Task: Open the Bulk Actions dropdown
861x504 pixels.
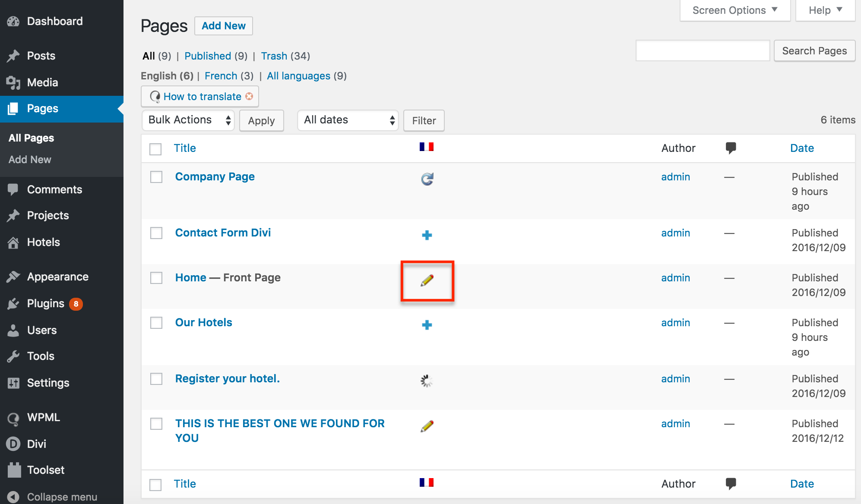Action: click(188, 120)
